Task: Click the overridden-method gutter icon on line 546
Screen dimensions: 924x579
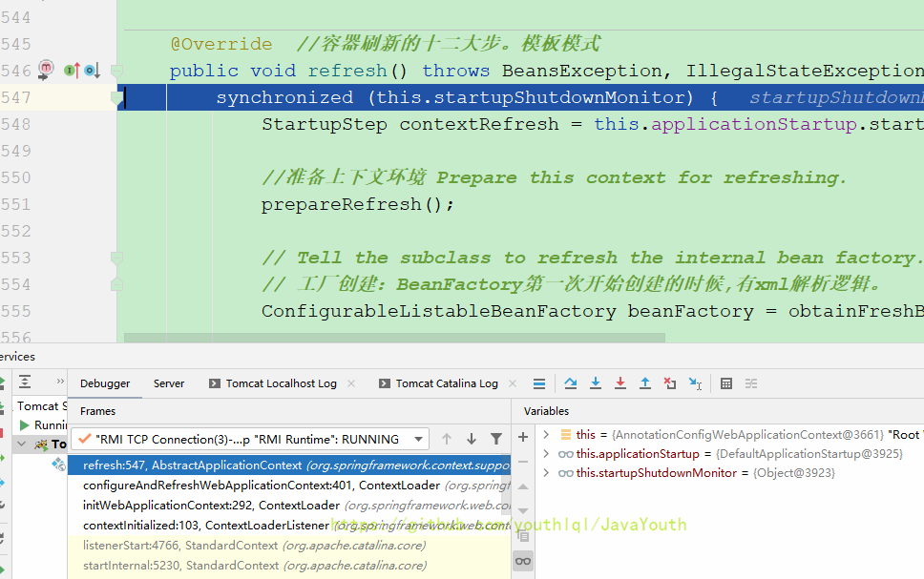Action: click(x=91, y=71)
